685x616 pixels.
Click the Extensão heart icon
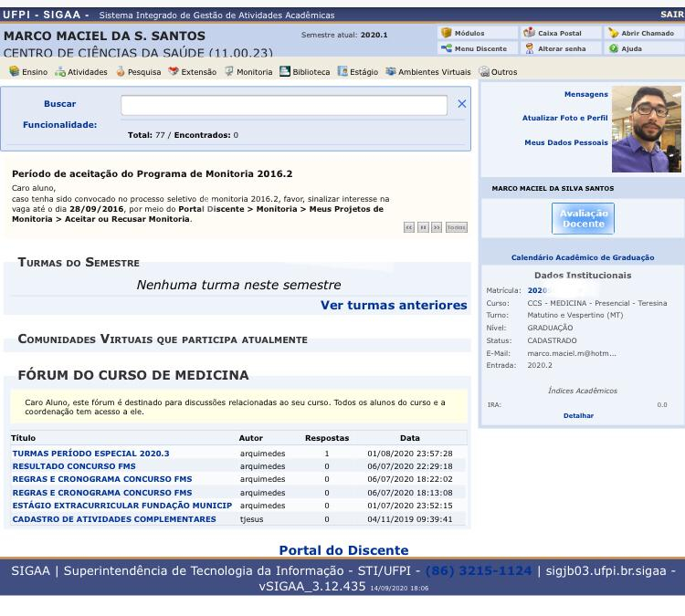174,71
